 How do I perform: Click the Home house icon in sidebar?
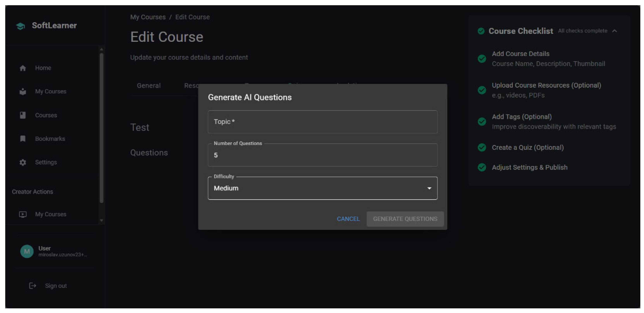23,68
